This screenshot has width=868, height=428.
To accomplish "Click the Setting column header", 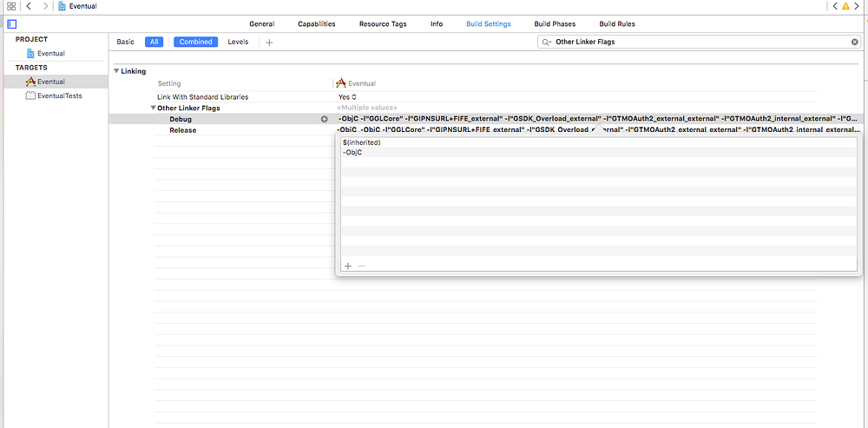I will click(169, 83).
